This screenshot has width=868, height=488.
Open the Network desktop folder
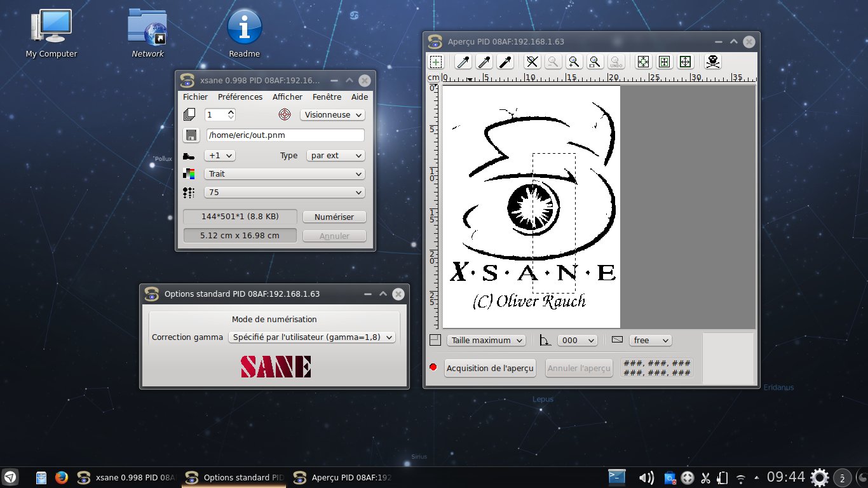coord(147,33)
